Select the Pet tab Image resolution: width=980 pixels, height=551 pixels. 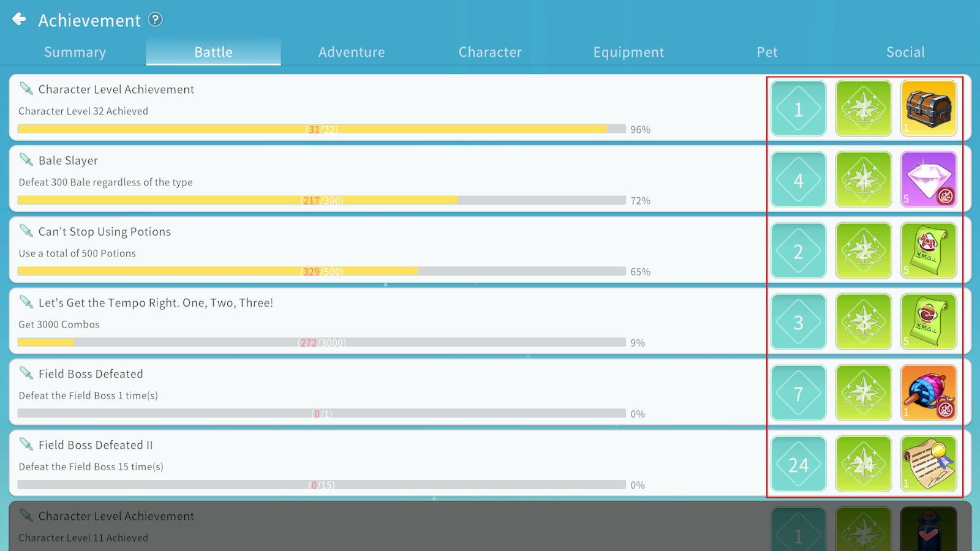tap(767, 52)
